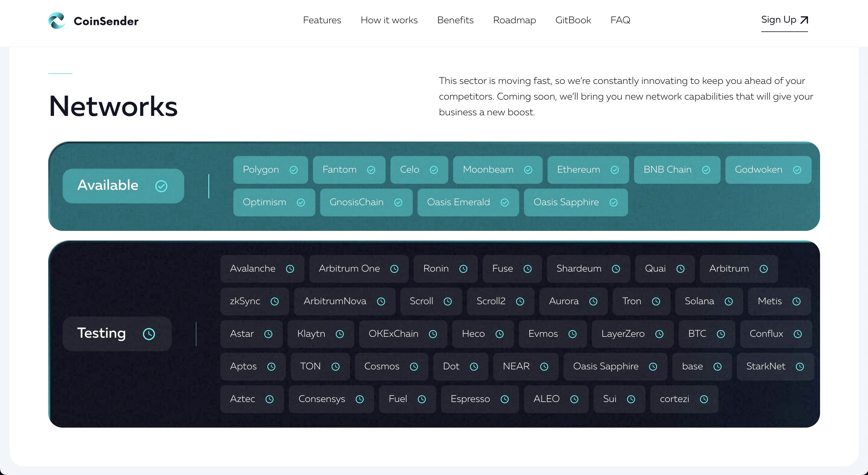Image resolution: width=868 pixels, height=475 pixels.
Task: Click the "Klaytn" label
Action: (x=311, y=334)
